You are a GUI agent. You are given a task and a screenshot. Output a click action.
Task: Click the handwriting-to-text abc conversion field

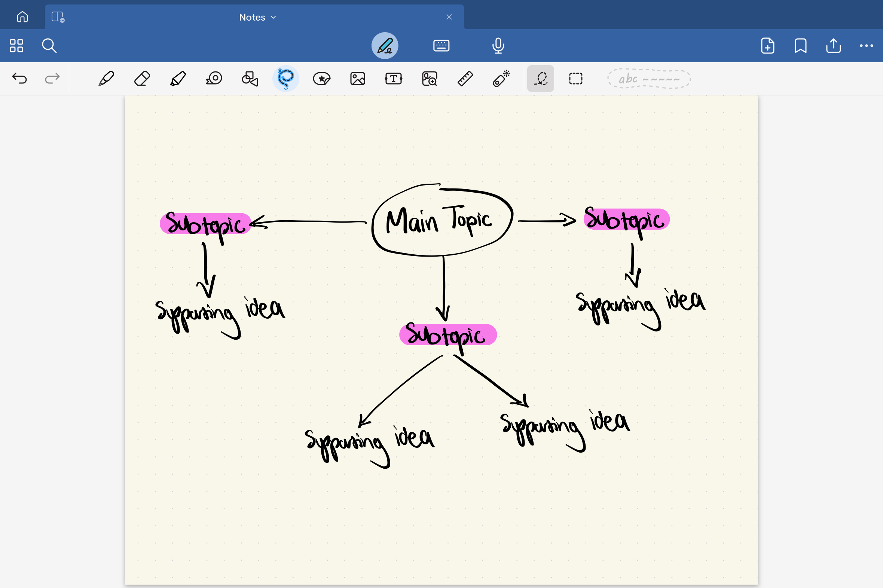649,79
